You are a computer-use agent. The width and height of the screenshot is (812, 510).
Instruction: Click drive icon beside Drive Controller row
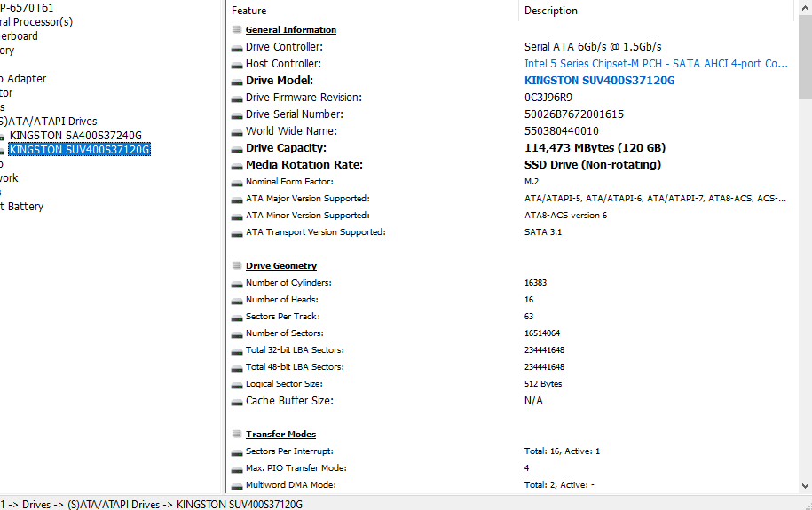[237, 48]
